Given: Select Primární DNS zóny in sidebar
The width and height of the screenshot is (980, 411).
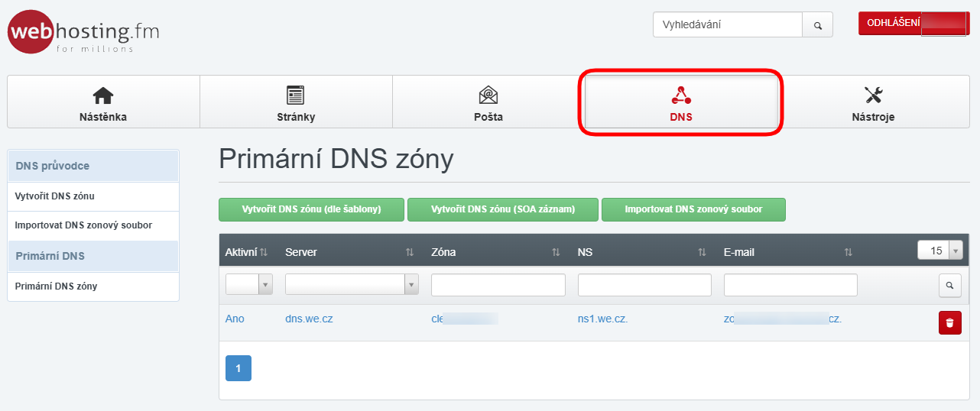Looking at the screenshot, I should [x=57, y=286].
